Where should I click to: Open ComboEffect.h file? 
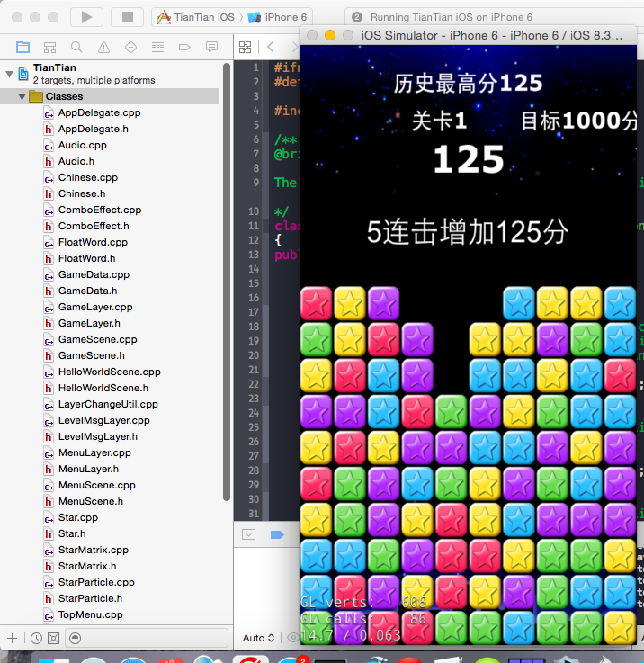coord(94,226)
